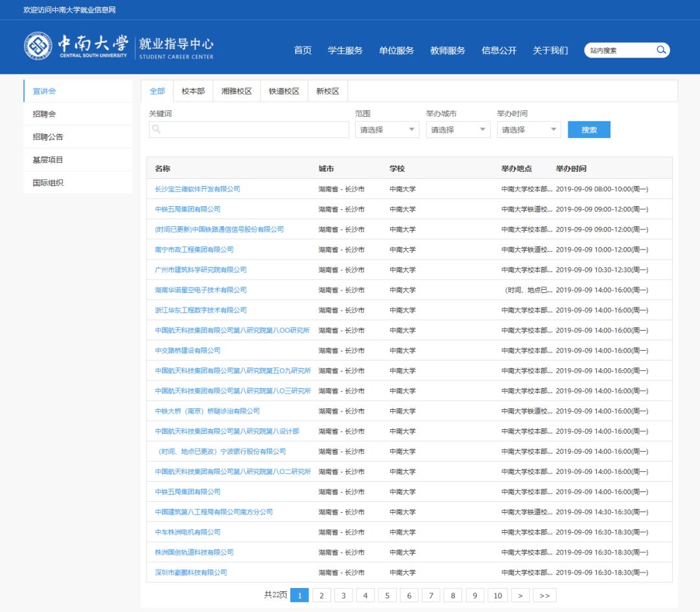Open the 首页 navigation item
This screenshot has height=612, width=700.
point(303,51)
